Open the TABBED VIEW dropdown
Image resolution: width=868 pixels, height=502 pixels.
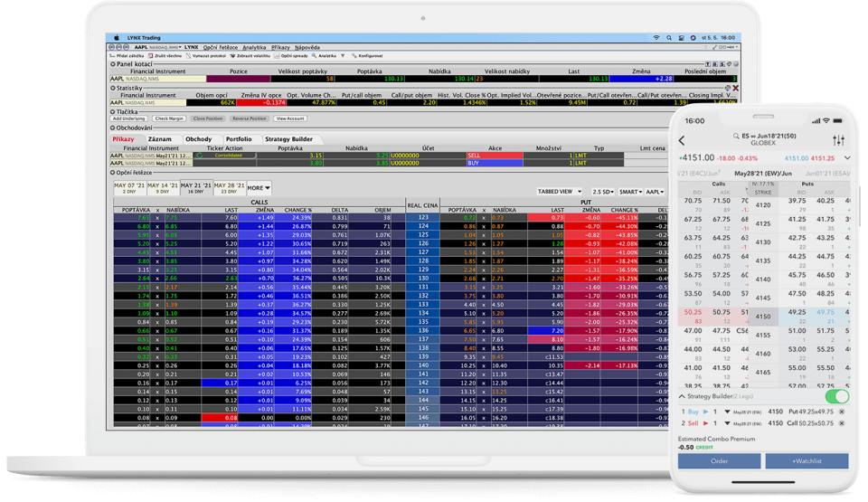click(560, 192)
